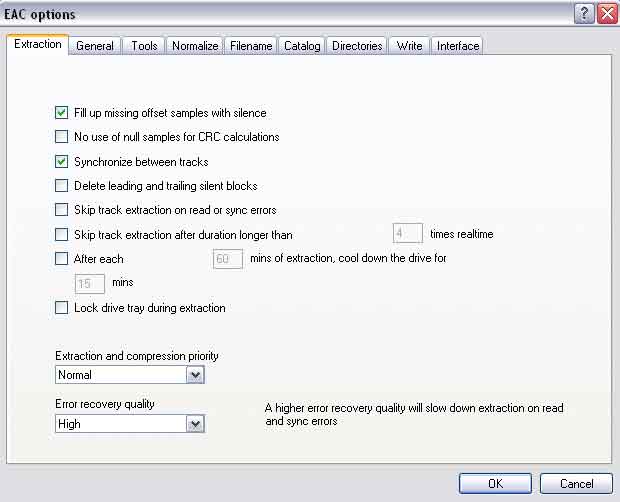
Task: Open the Normalize tab
Action: coord(195,46)
